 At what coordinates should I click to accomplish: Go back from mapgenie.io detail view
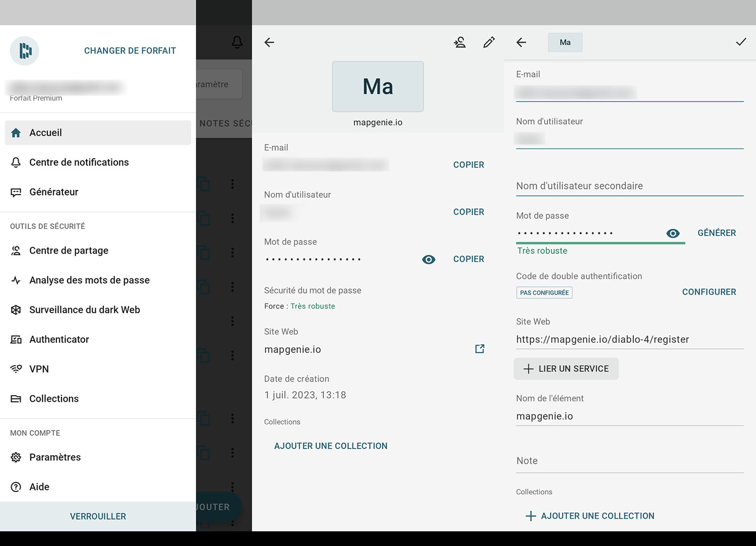tap(270, 42)
